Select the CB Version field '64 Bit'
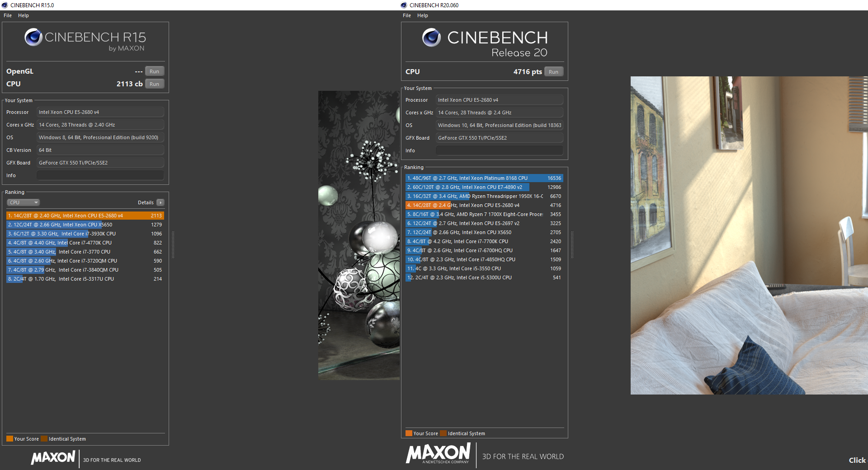Image resolution: width=868 pixels, height=470 pixels. (100, 150)
